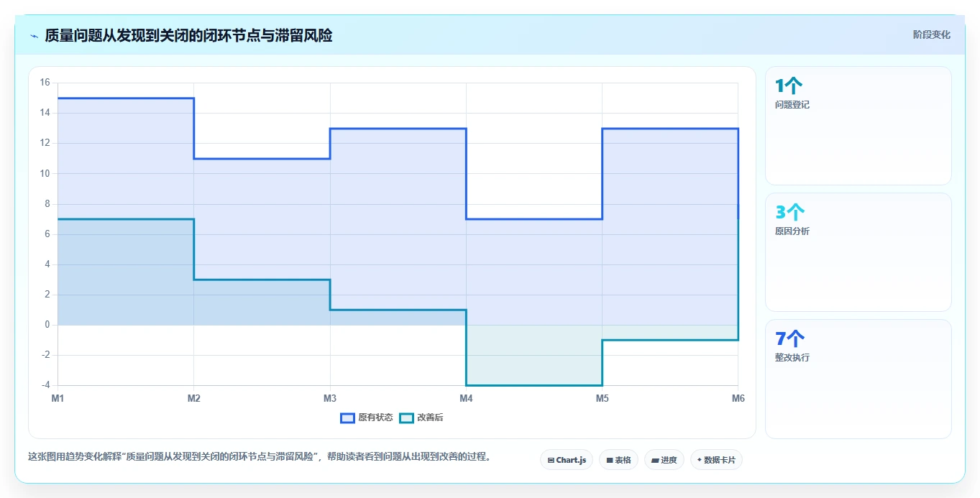Screen dimensions: 980x498
Task: Open the 原因分析 card showing 3个
Action: coord(858,252)
